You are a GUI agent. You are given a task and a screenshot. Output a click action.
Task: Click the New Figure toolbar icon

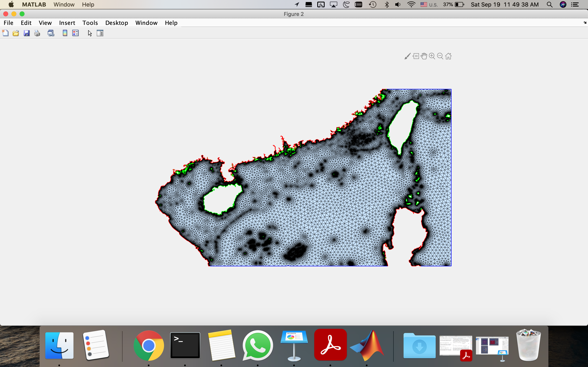tap(5, 33)
